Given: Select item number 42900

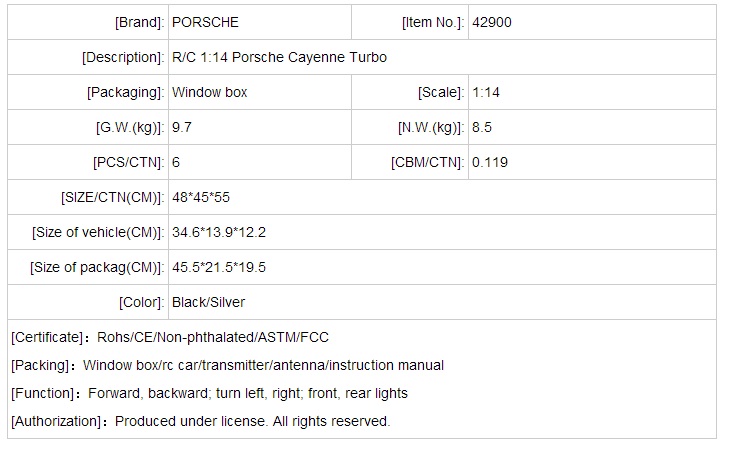Looking at the screenshot, I should (494, 22).
